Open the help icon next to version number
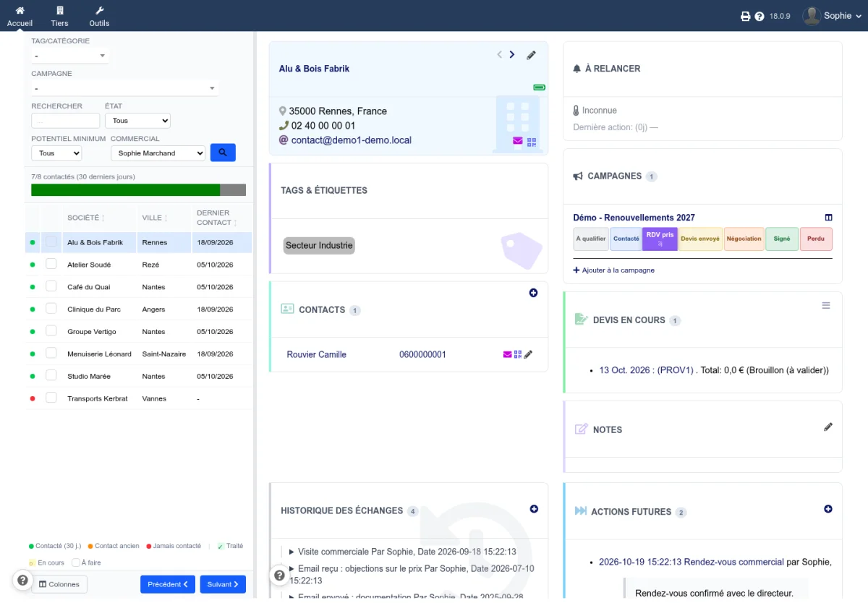This screenshot has height=603, width=868. (759, 16)
